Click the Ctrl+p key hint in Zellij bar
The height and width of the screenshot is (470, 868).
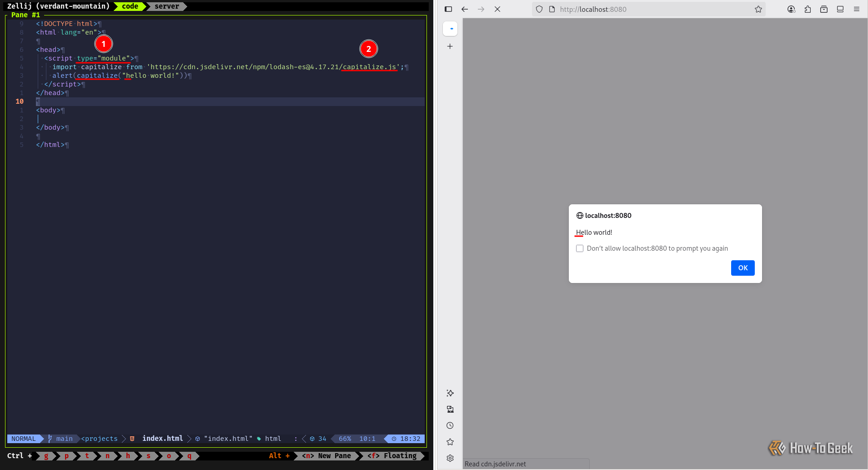(x=66, y=456)
